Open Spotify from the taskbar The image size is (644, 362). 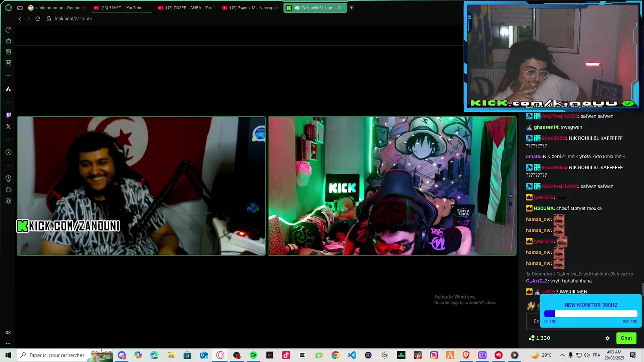pyautogui.click(x=253, y=355)
